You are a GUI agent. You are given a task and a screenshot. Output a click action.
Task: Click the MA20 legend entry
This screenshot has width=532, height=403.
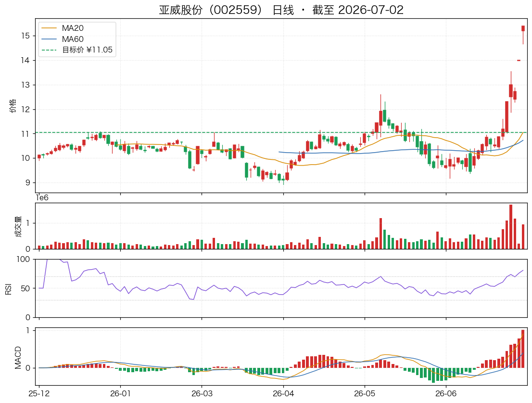(x=73, y=28)
